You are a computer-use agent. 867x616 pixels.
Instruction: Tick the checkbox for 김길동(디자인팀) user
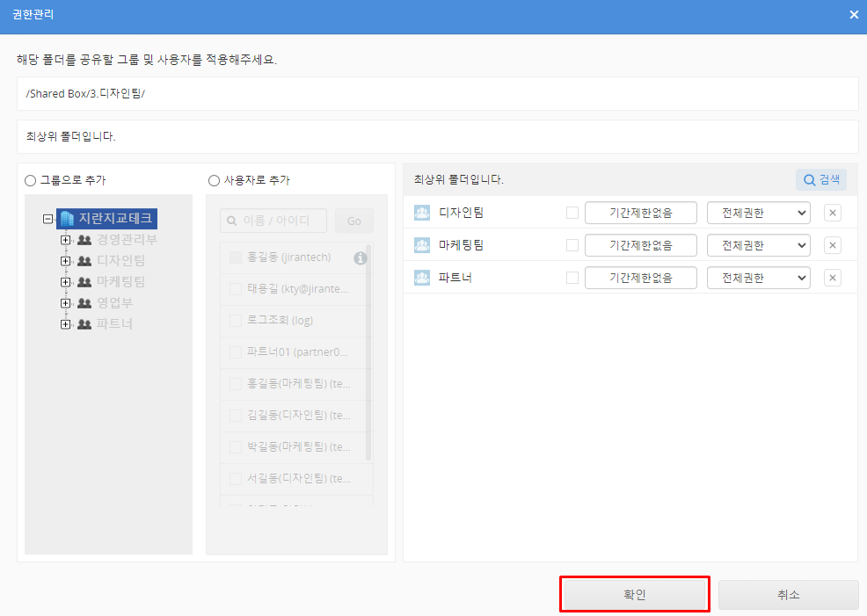tap(236, 415)
